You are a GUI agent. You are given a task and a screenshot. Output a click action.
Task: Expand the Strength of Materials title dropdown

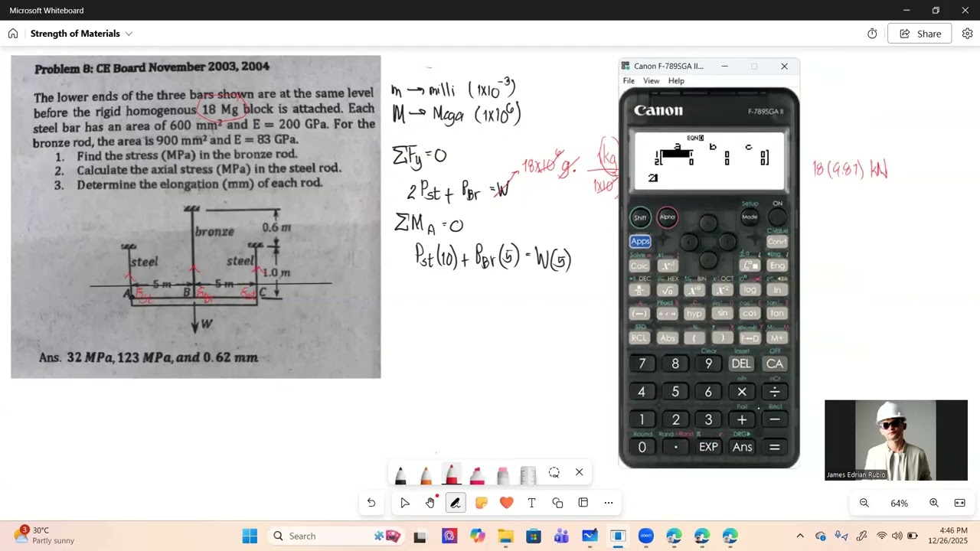coord(129,34)
